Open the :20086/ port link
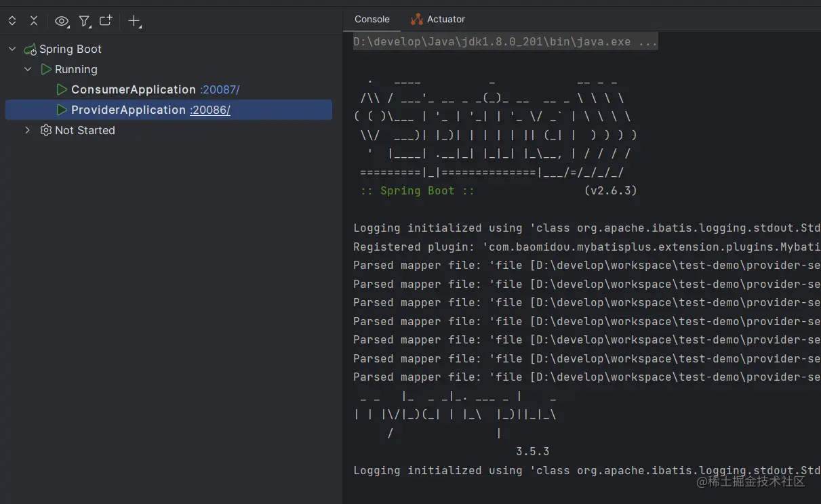 click(209, 110)
